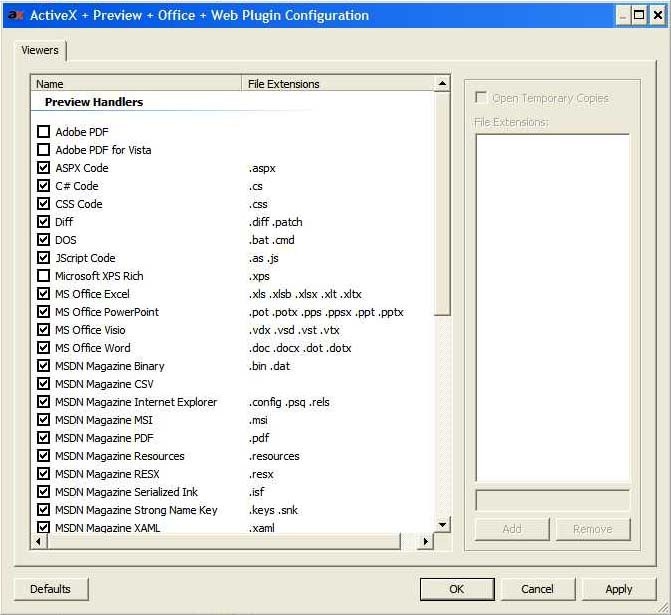Enable the Microsoft XPS Rich checkbox
The image size is (671, 615).
[43, 276]
